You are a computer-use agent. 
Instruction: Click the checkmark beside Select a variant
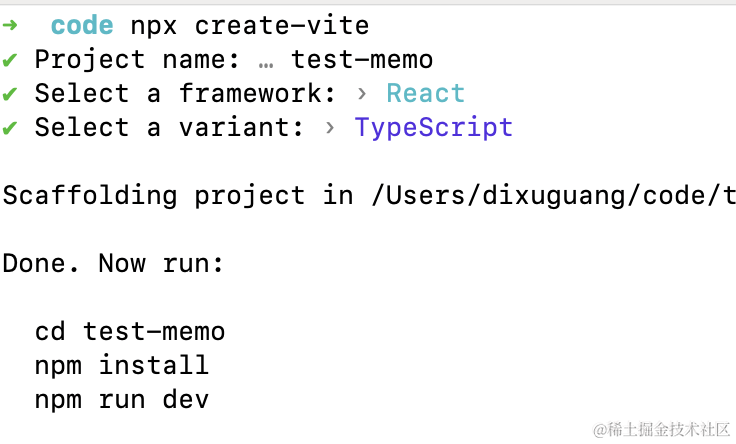[10, 128]
